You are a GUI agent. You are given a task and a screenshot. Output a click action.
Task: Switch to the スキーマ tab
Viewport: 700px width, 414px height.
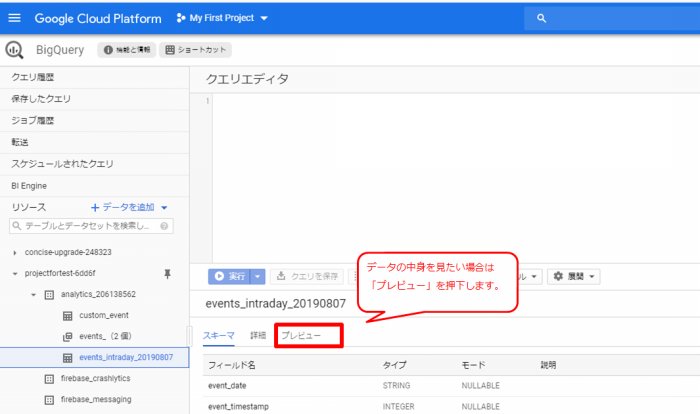click(219, 335)
